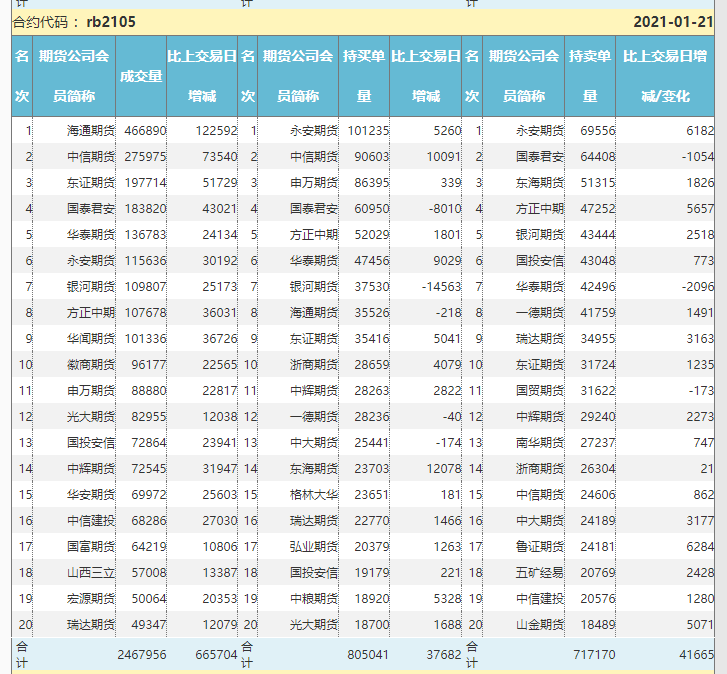727x674 pixels.
Task: Click long position value 86395
Action: click(x=371, y=183)
